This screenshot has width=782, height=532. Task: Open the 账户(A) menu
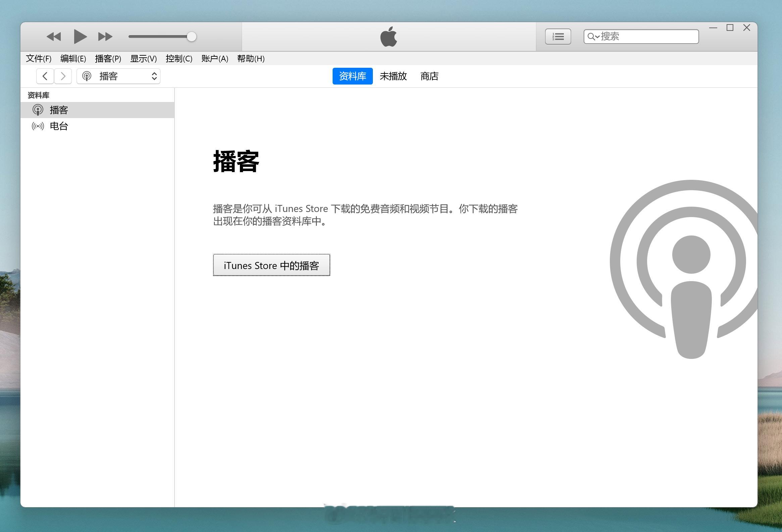click(x=215, y=59)
